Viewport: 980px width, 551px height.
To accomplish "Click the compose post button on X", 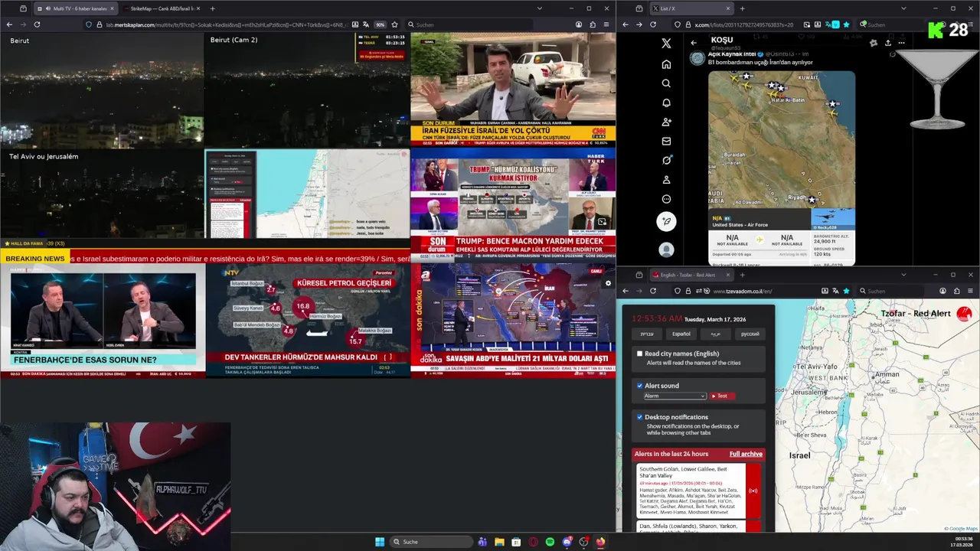I will (666, 221).
